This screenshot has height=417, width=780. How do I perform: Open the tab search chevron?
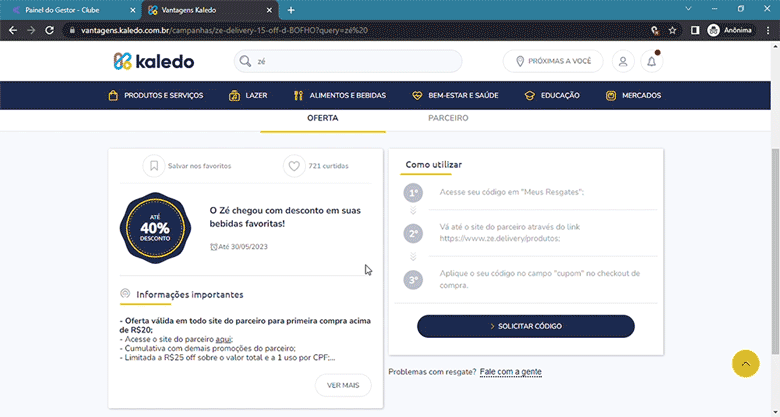click(688, 9)
